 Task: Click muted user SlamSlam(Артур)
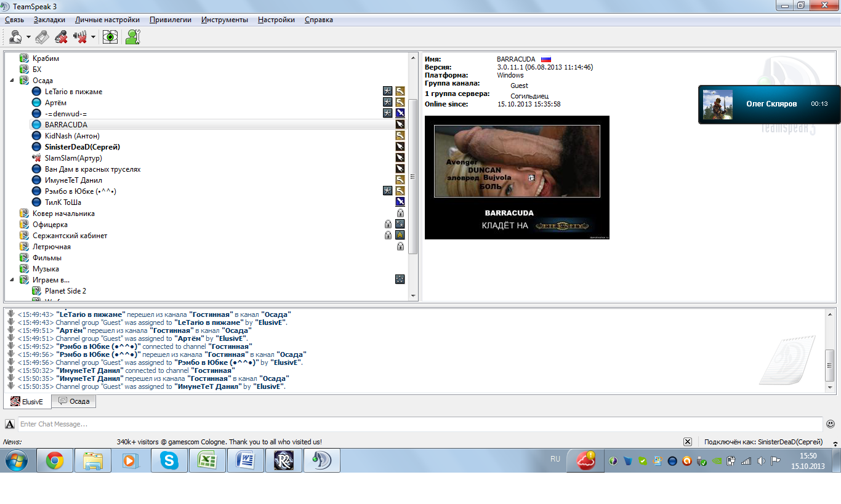pos(73,158)
